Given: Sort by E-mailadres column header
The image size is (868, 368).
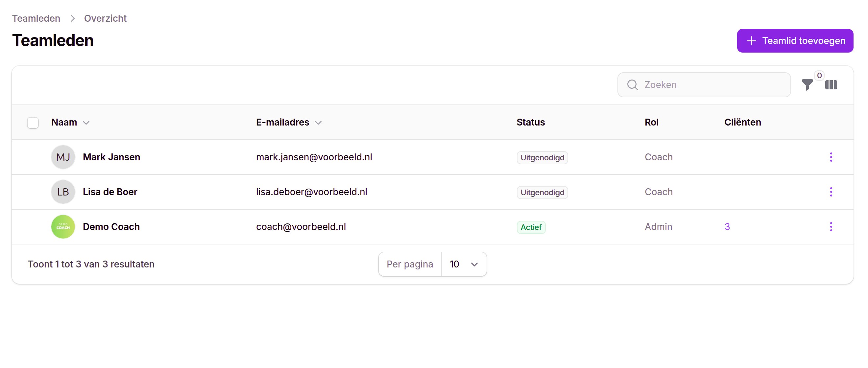Looking at the screenshot, I should coord(289,122).
